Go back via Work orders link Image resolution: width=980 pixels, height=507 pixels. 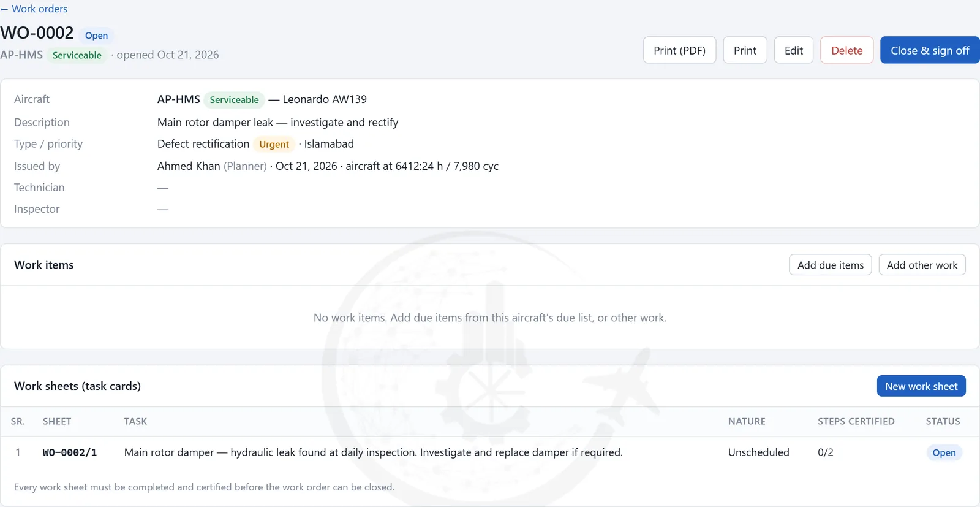[34, 9]
